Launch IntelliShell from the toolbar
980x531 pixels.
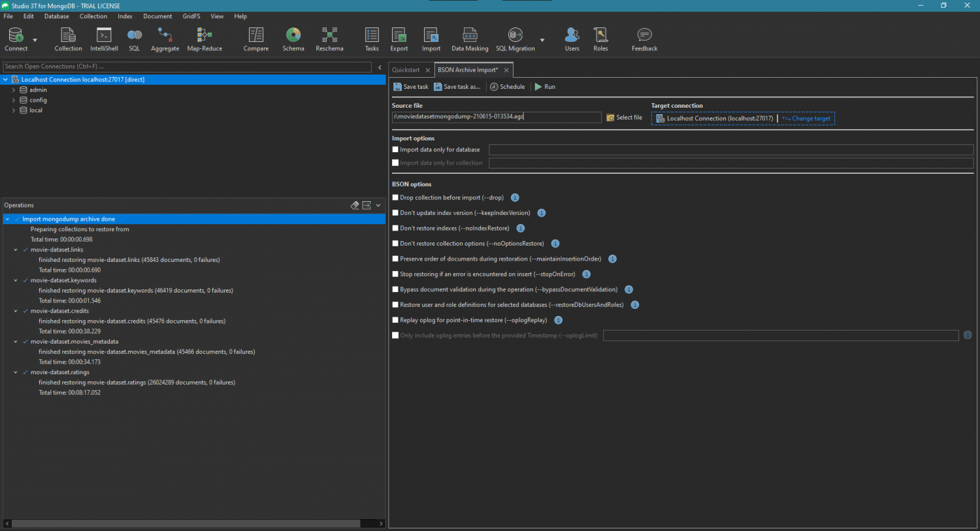[104, 39]
